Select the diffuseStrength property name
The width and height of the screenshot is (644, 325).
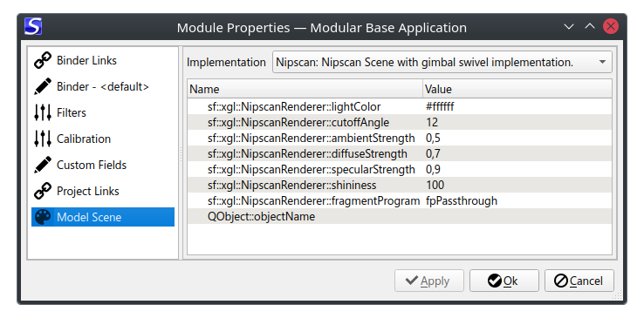click(x=307, y=154)
